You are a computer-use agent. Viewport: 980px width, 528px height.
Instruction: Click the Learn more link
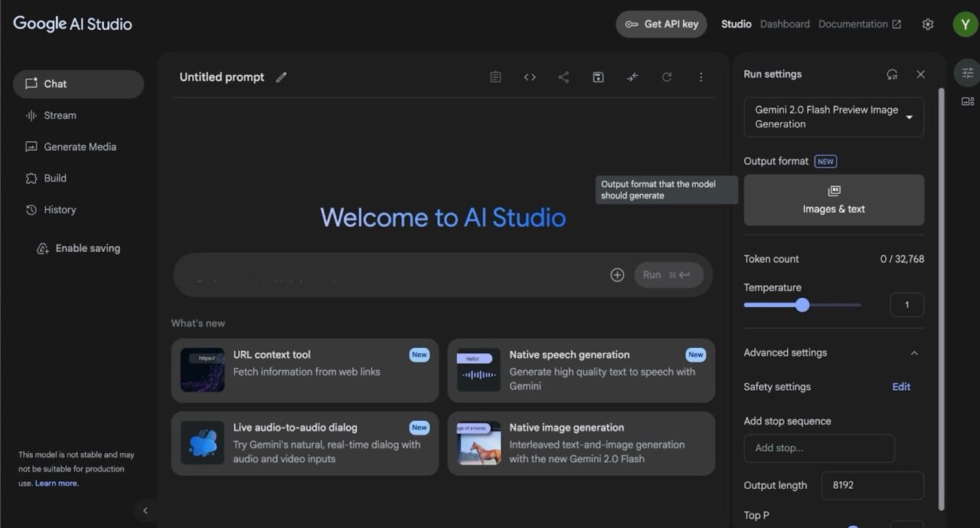pyautogui.click(x=56, y=484)
